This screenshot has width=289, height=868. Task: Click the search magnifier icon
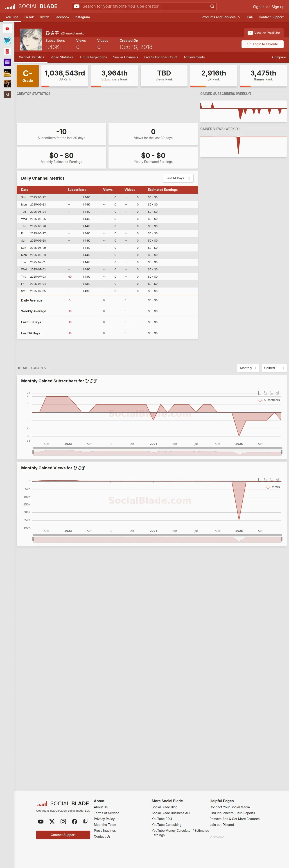pos(212,6)
